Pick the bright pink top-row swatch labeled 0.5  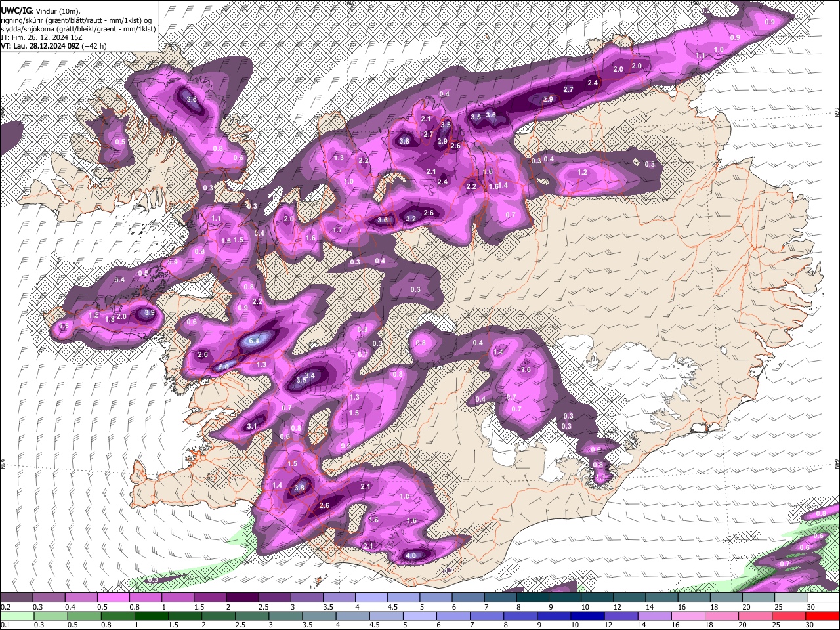click(x=114, y=597)
